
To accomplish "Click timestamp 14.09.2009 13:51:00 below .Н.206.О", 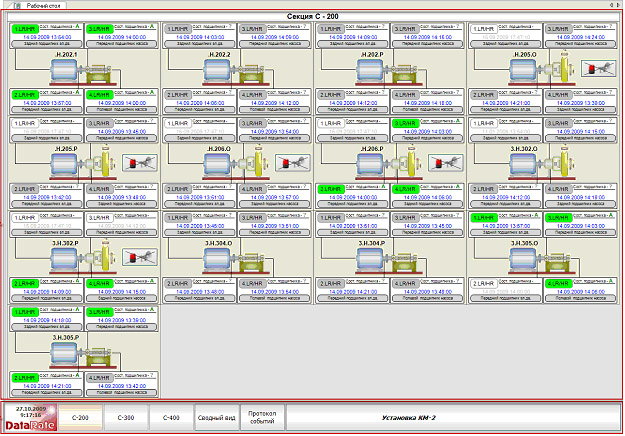I will coord(200,197).
